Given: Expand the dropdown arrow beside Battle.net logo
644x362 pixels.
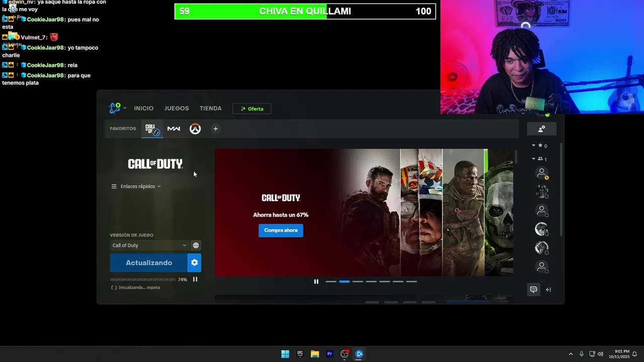Looking at the screenshot, I should coord(124,108).
